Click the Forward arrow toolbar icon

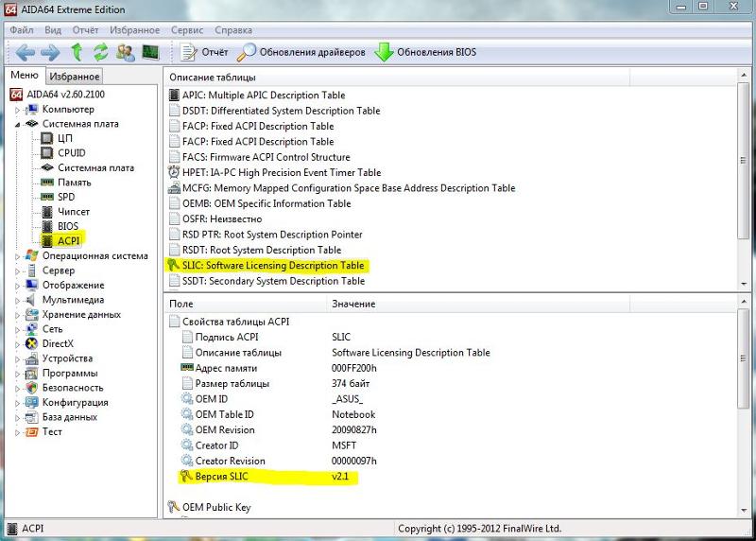[x=50, y=52]
